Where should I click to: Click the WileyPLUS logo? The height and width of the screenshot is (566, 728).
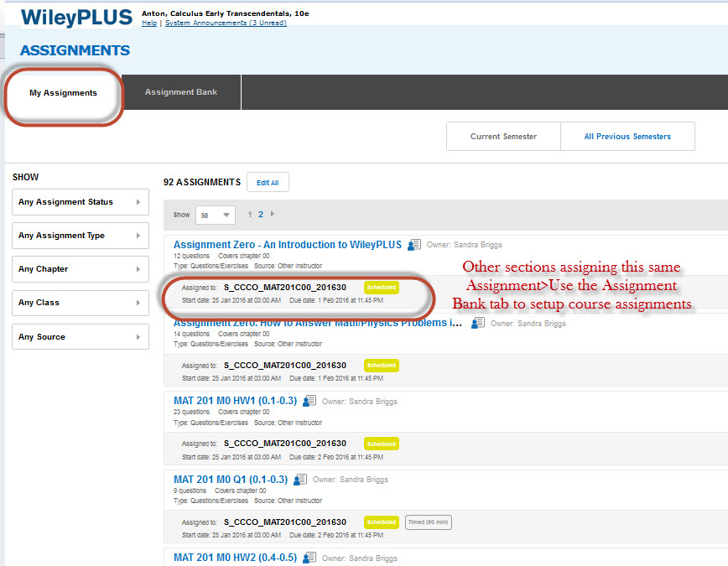pos(76,18)
